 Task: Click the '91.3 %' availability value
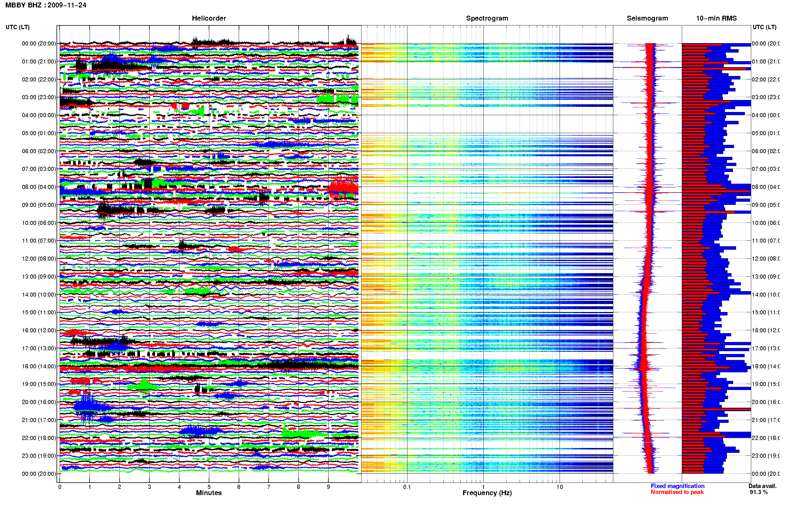pyautogui.click(x=759, y=492)
